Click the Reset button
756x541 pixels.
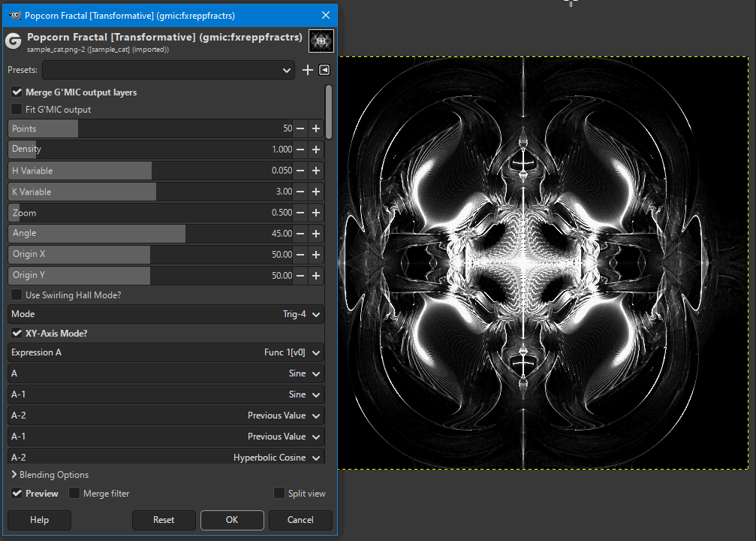pyautogui.click(x=164, y=520)
